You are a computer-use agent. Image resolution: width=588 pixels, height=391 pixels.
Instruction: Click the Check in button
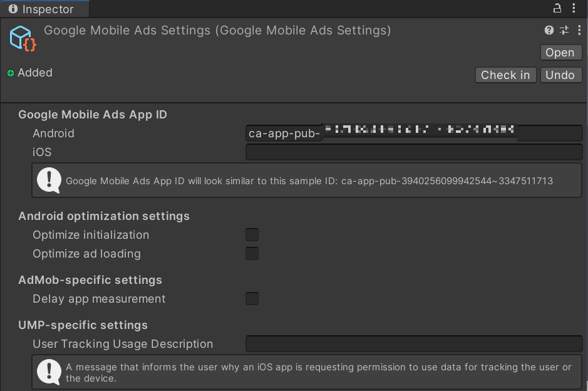505,75
